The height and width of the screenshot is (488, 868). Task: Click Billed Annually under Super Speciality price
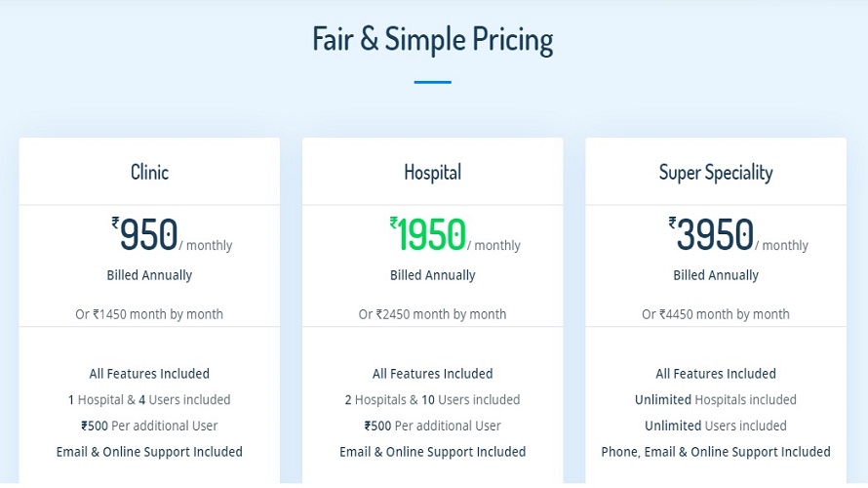click(x=716, y=275)
